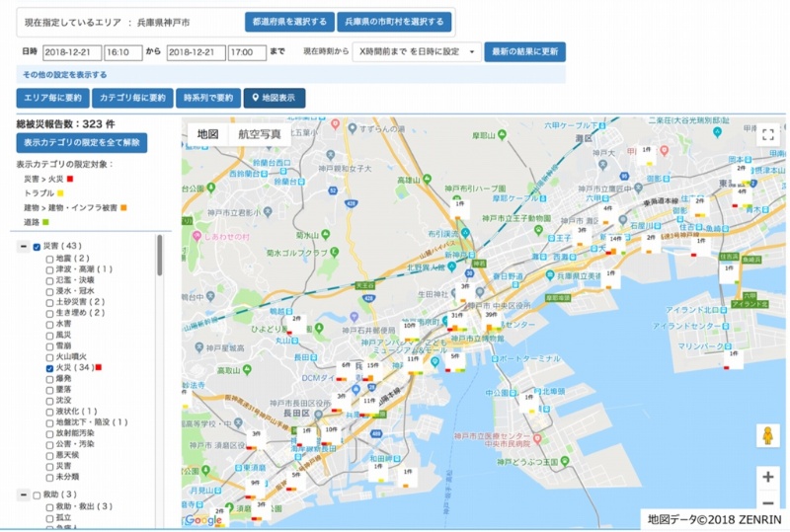
Task: Click the 31件 report marker on the map
Action: point(457,315)
